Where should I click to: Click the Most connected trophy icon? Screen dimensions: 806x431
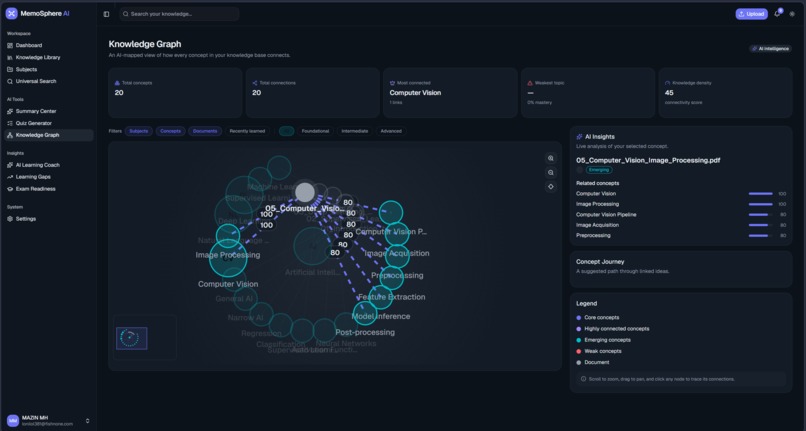click(x=392, y=83)
